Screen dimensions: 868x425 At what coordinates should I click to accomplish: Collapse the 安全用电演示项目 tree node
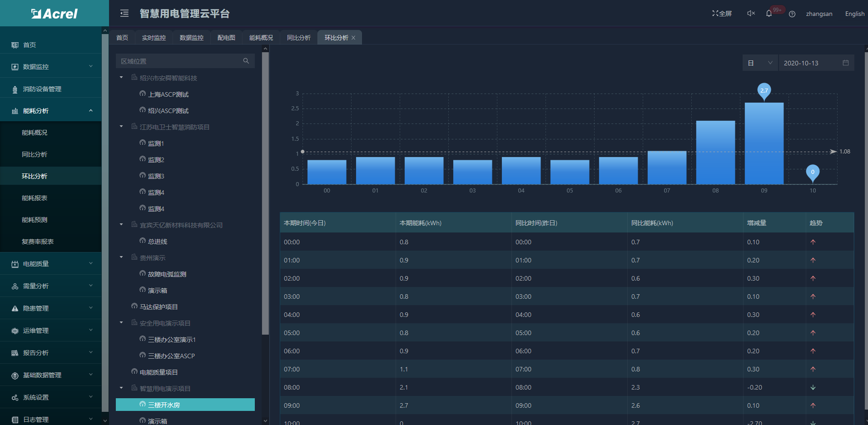[121, 323]
